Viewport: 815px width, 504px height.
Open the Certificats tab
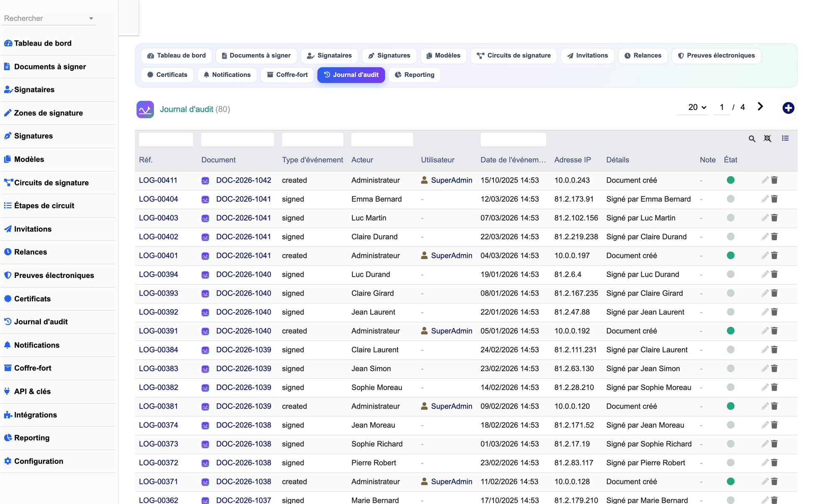tap(167, 75)
